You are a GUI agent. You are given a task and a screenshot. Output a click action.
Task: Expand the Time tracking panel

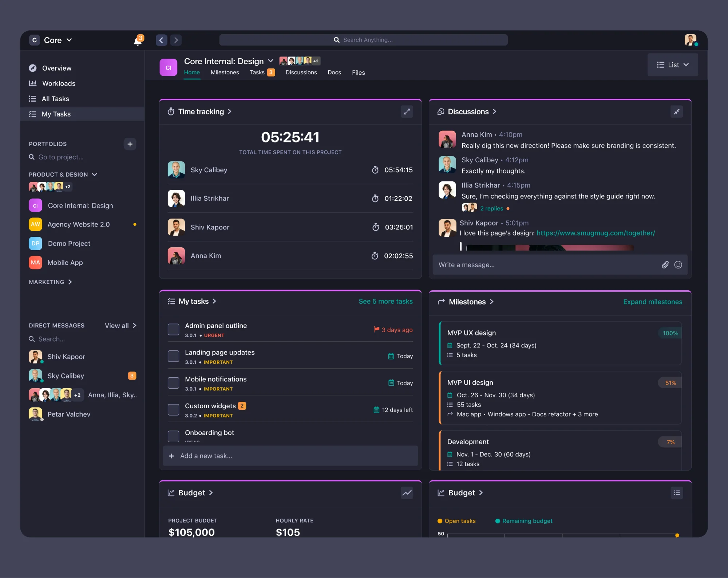point(407,112)
